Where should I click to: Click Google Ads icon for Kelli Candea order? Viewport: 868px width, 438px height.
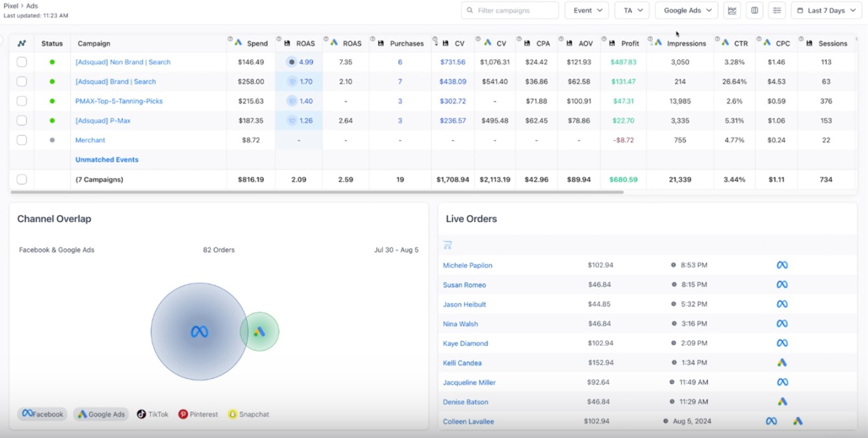coord(782,362)
